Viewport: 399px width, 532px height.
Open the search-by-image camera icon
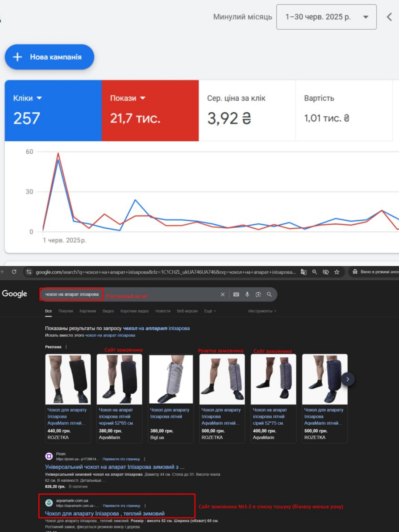(258, 294)
